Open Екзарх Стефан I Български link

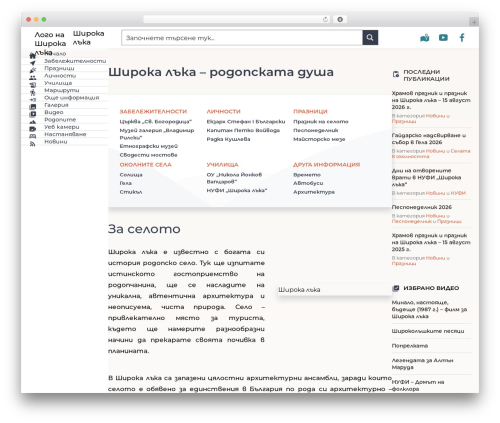[x=246, y=122]
